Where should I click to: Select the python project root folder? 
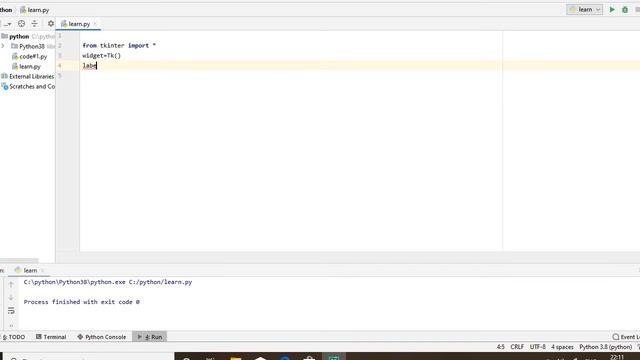pyautogui.click(x=19, y=36)
